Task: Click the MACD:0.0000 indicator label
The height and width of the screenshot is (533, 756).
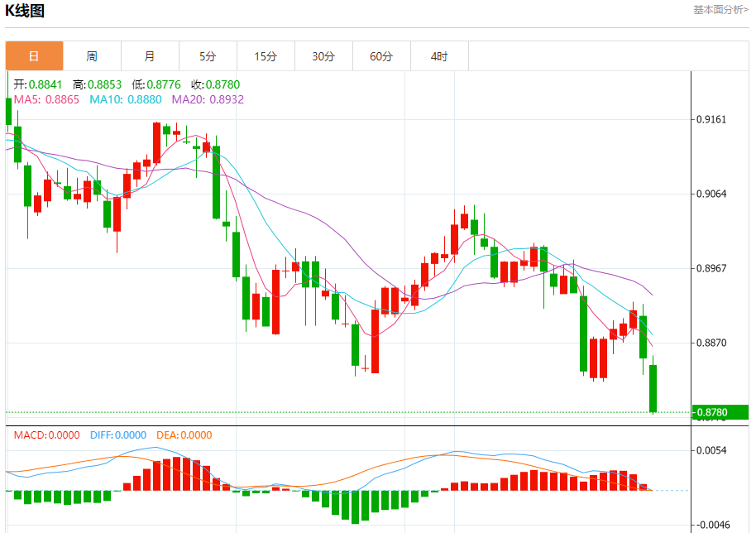Action: point(47,435)
